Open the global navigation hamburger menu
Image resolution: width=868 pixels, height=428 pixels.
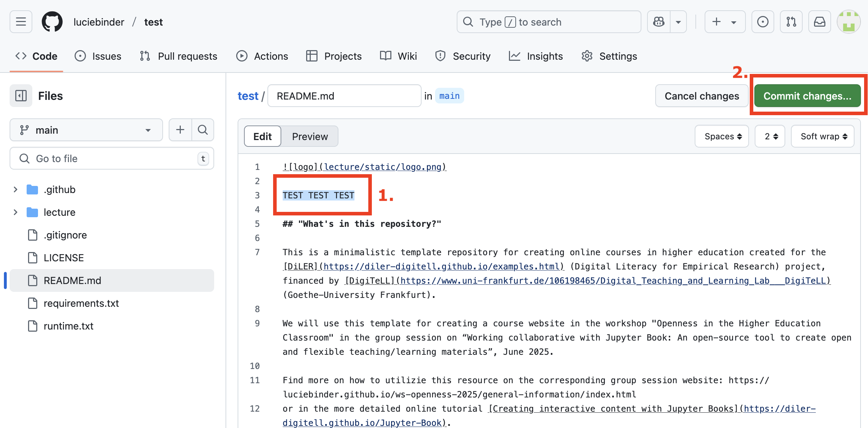tap(21, 22)
